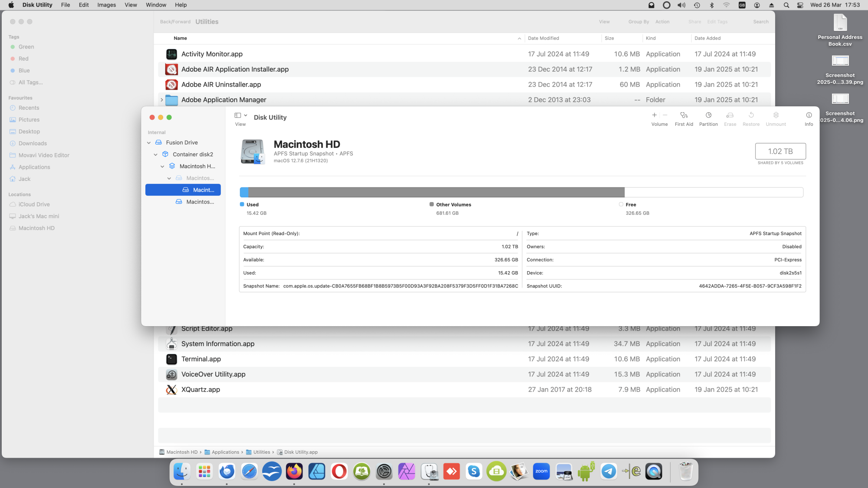
Task: Reverse sort order via Name column arrow
Action: (x=519, y=39)
